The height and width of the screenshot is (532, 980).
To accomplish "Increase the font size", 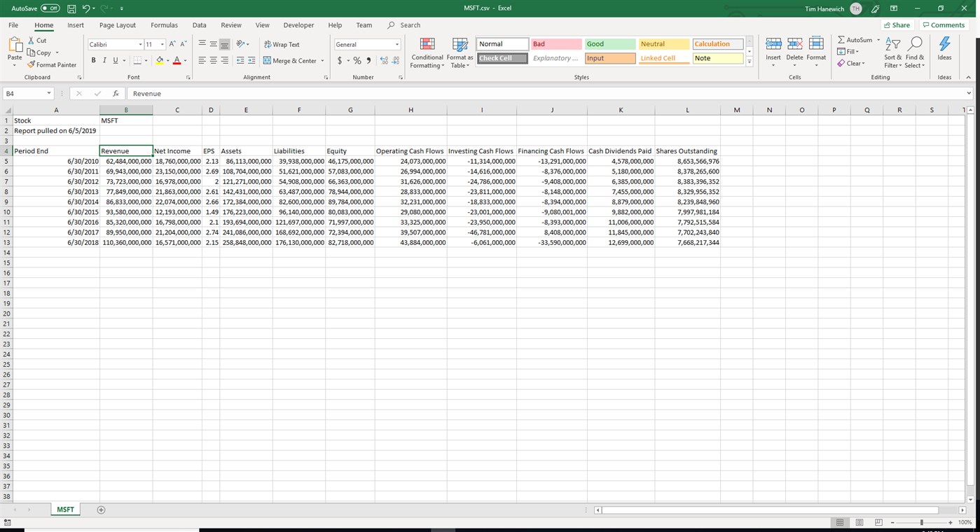I will 172,44.
